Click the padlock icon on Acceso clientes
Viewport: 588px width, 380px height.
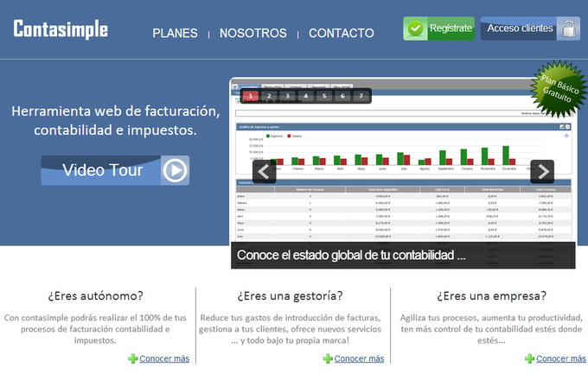click(568, 28)
